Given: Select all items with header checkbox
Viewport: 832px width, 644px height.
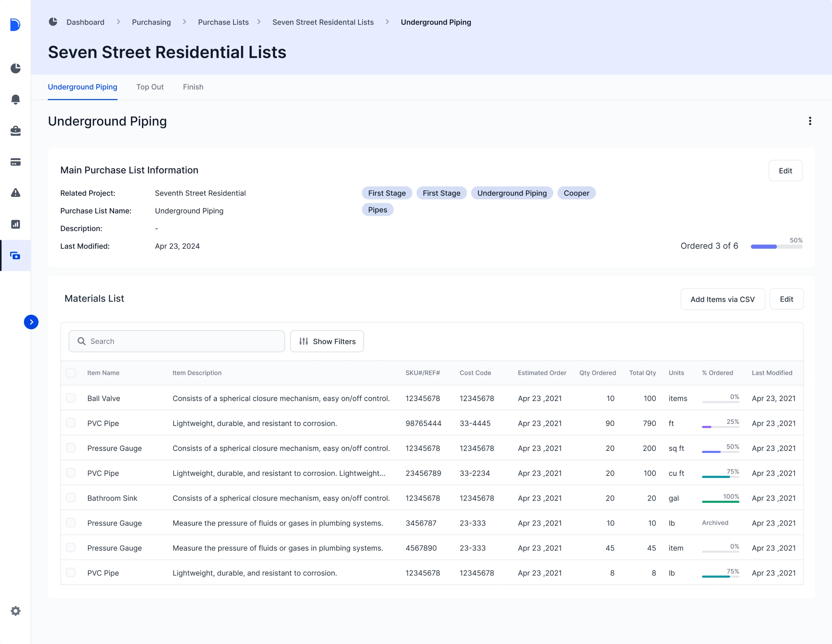Looking at the screenshot, I should pos(71,373).
